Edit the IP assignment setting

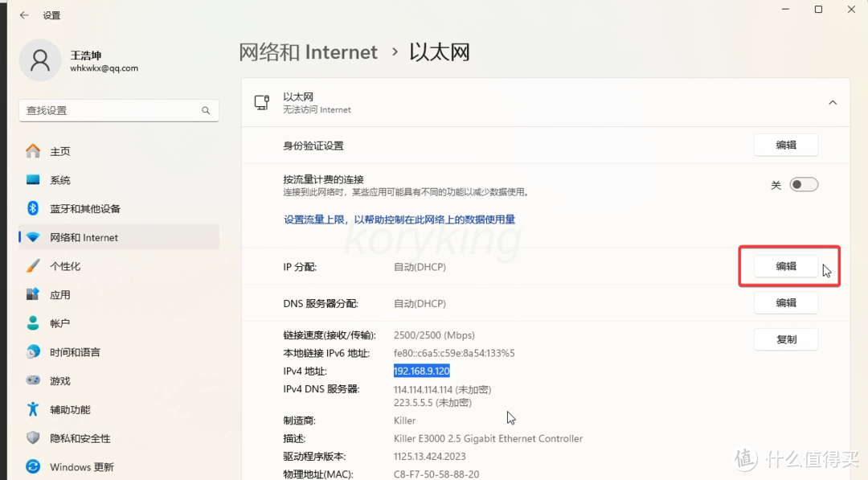pos(786,266)
